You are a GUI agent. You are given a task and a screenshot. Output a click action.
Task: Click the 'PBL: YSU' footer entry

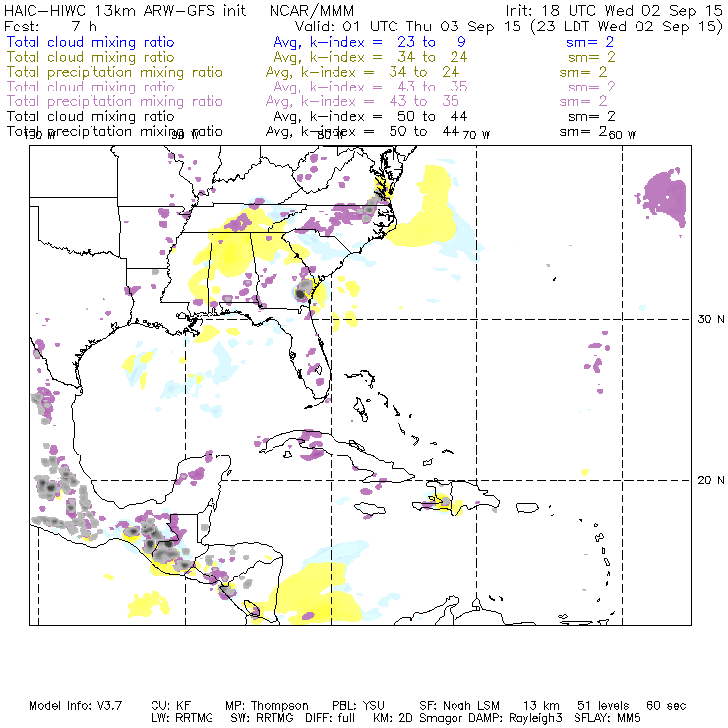(x=358, y=706)
